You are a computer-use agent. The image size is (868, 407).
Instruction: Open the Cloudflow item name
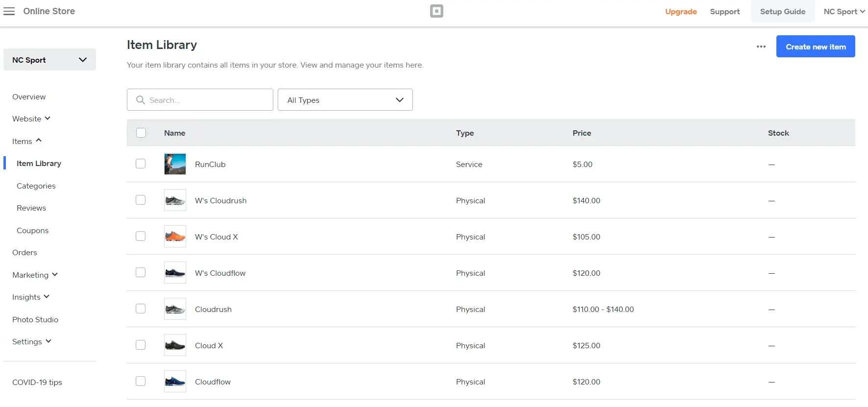(213, 382)
